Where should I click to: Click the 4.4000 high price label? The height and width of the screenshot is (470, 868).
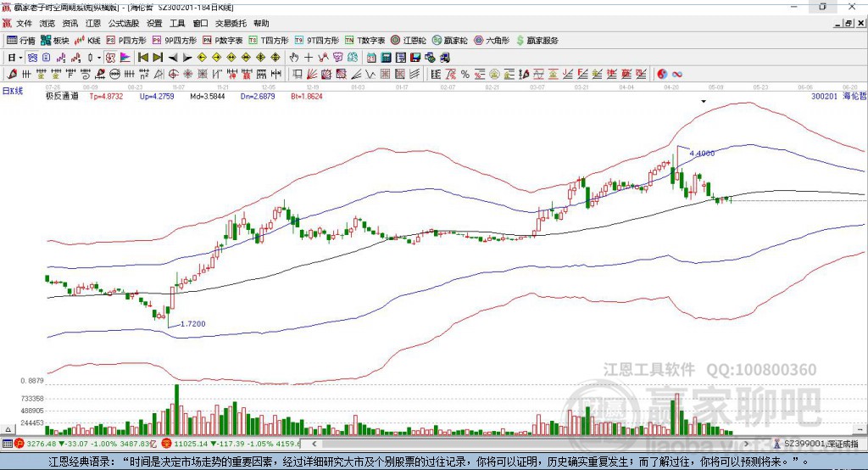(702, 153)
